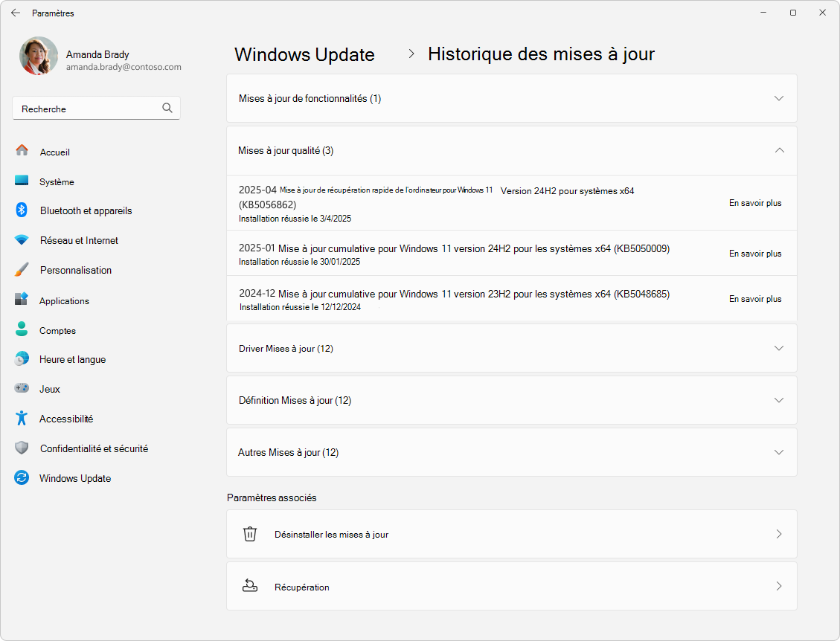840x641 pixels.
Task: Click the trash icon for uninstalling updates
Action: pyautogui.click(x=250, y=534)
